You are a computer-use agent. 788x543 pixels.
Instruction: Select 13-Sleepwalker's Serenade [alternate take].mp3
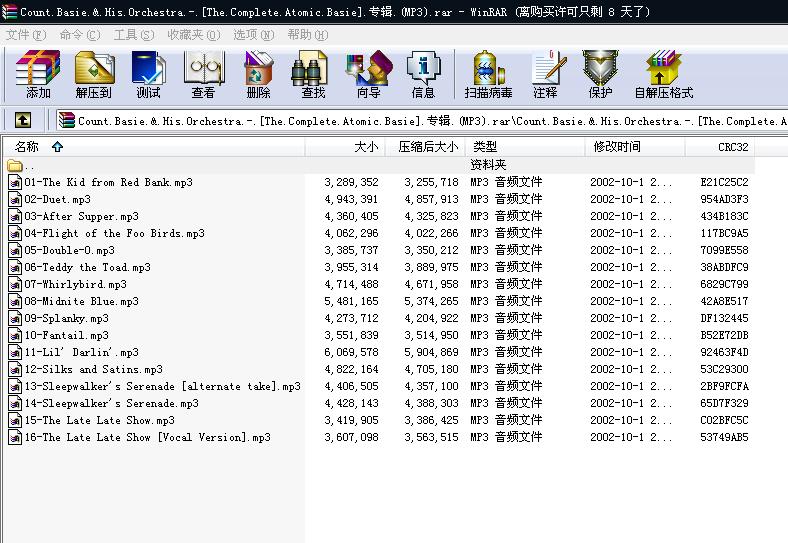pyautogui.click(x=162, y=386)
